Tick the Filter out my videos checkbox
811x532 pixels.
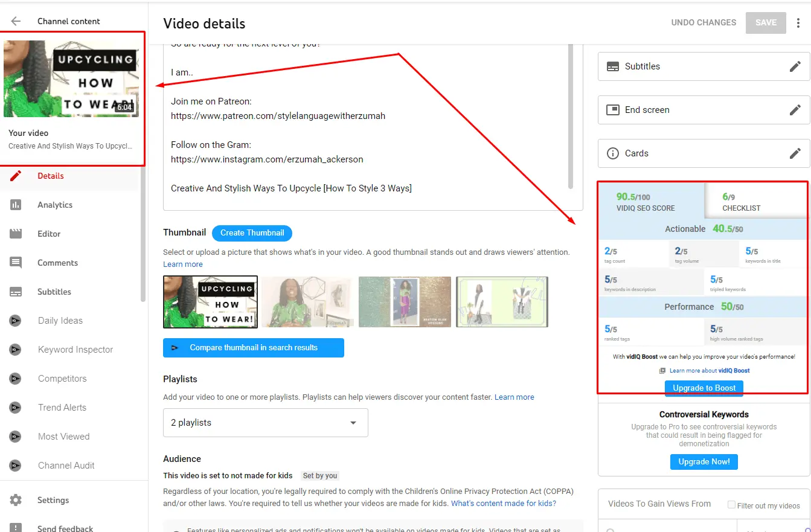click(731, 505)
